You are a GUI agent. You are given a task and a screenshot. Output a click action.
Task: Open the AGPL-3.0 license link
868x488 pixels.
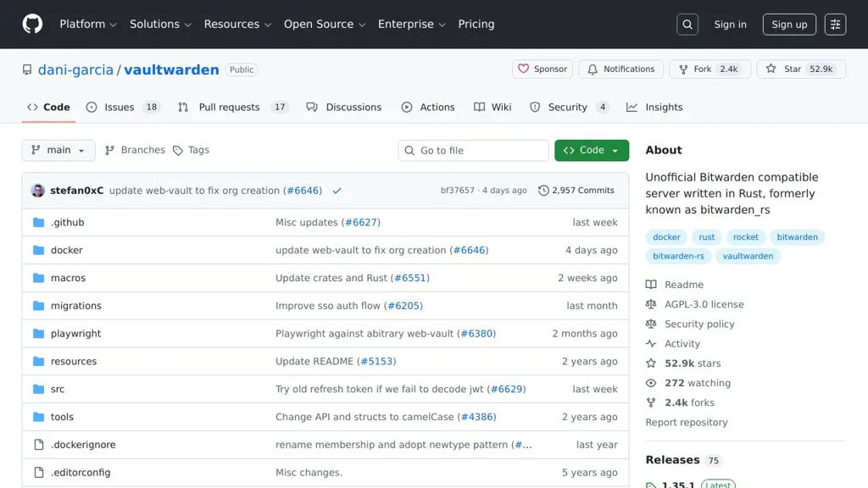tap(704, 304)
